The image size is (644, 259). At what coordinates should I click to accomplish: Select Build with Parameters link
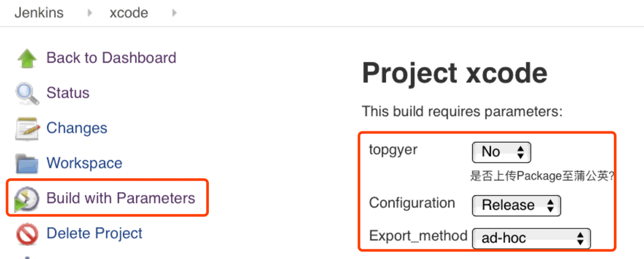[120, 198]
